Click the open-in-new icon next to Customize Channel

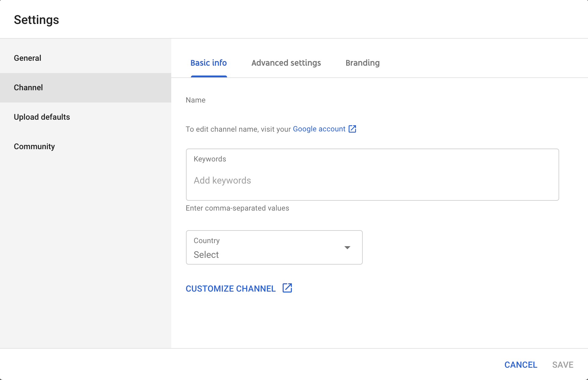pos(287,288)
